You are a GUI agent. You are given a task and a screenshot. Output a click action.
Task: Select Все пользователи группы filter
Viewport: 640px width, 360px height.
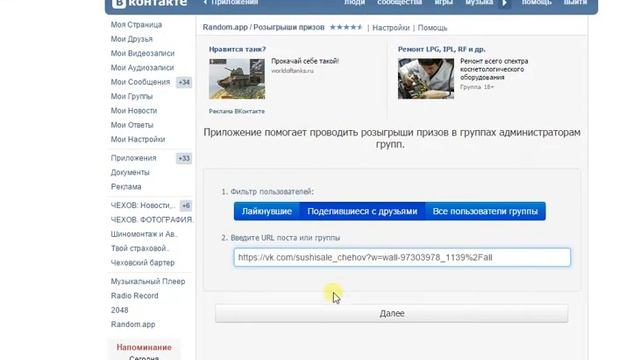click(485, 211)
